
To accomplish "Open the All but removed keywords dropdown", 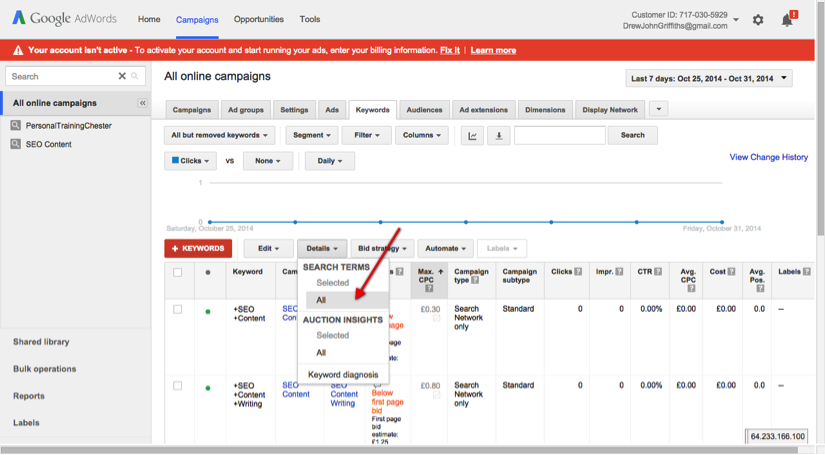I will pos(219,135).
